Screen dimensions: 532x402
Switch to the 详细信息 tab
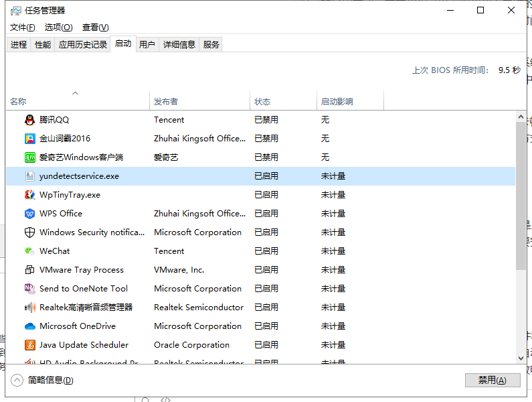(x=179, y=44)
